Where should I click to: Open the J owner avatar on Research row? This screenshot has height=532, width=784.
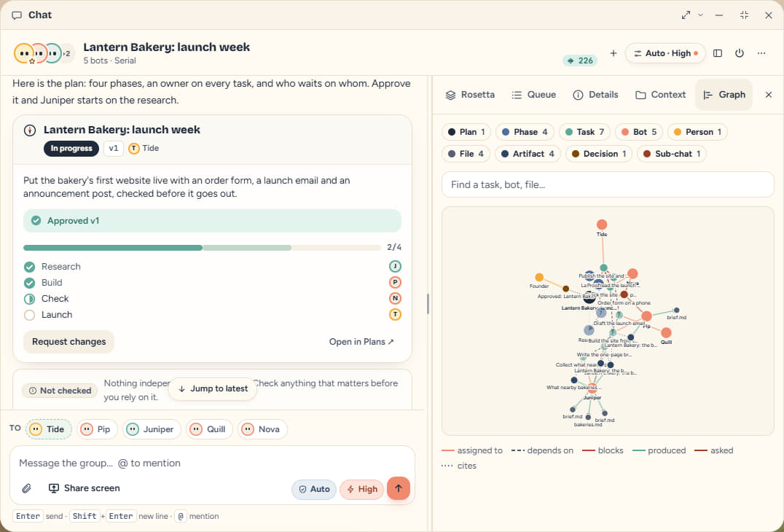395,267
